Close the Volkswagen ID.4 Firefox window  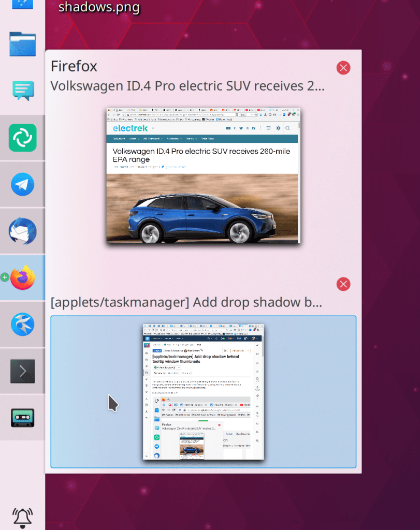343,68
